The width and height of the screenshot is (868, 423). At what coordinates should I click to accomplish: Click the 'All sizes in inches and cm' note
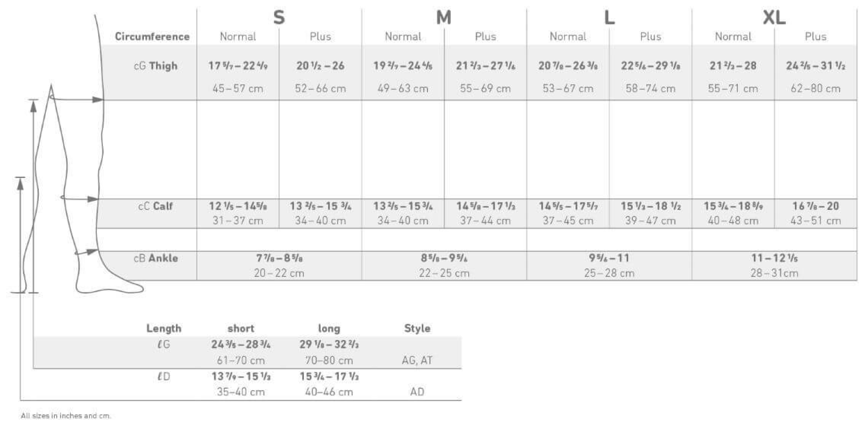pos(66,416)
